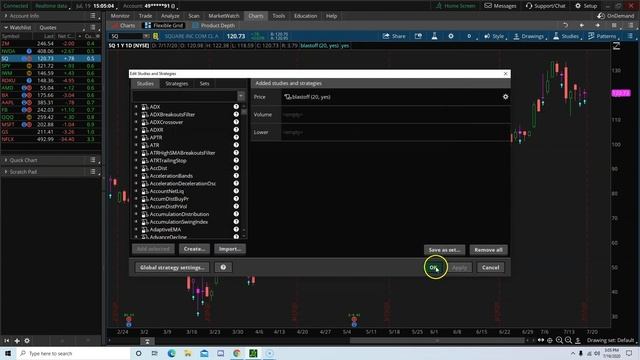
Task: Click the Remove all button
Action: (488, 250)
